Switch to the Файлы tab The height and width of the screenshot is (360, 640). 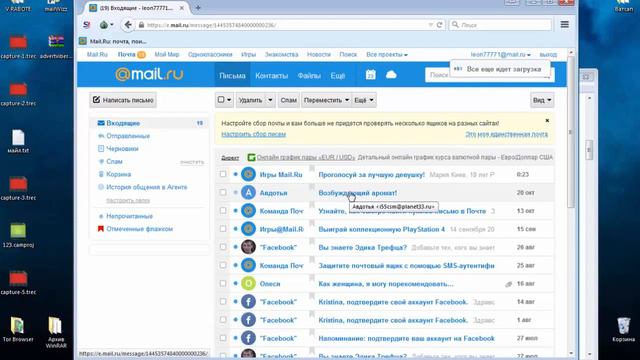tap(309, 76)
